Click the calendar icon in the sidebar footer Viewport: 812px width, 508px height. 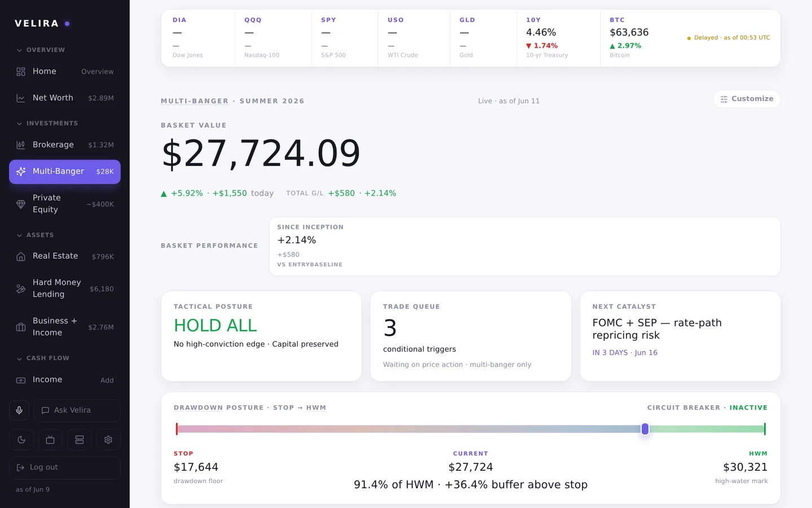[x=50, y=440]
